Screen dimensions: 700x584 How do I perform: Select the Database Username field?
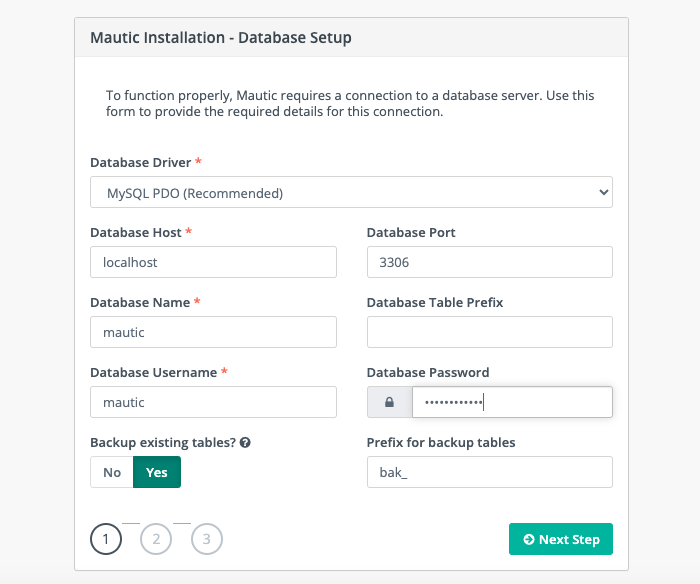213,402
